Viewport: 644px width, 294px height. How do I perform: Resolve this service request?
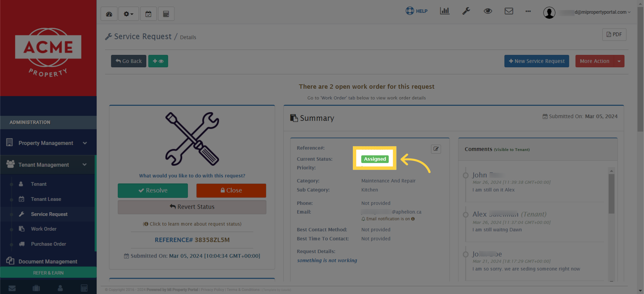click(x=153, y=190)
